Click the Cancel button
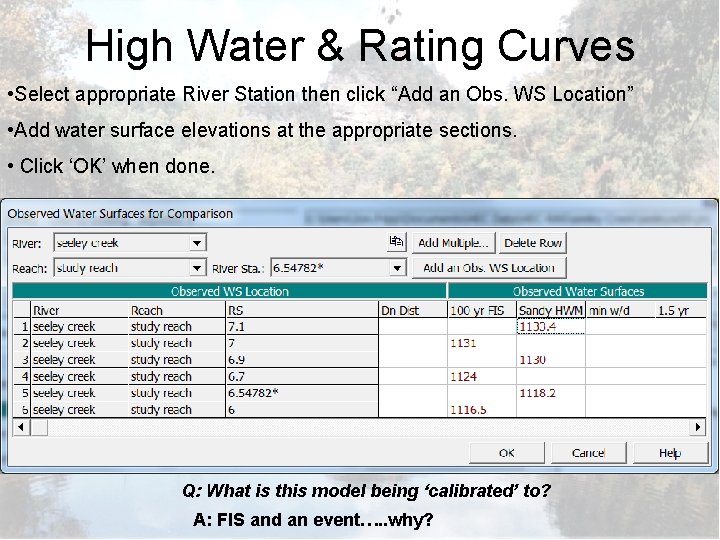The image size is (720, 540). [x=589, y=453]
